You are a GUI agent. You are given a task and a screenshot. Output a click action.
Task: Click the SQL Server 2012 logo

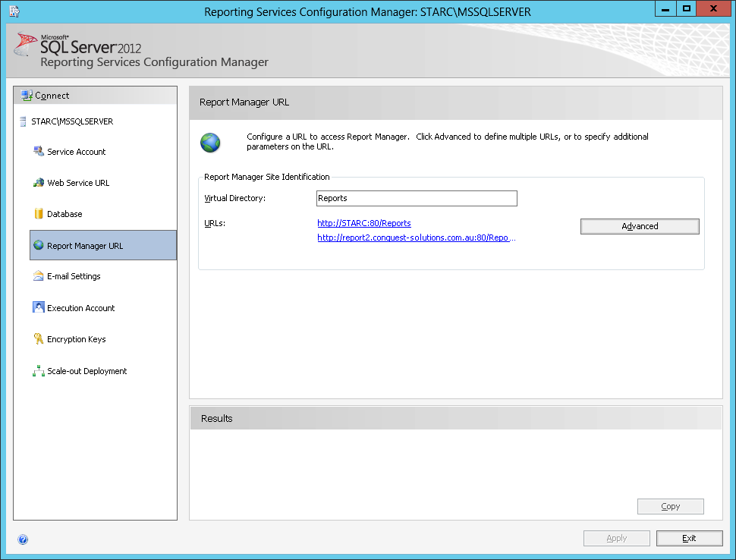[x=78, y=45]
